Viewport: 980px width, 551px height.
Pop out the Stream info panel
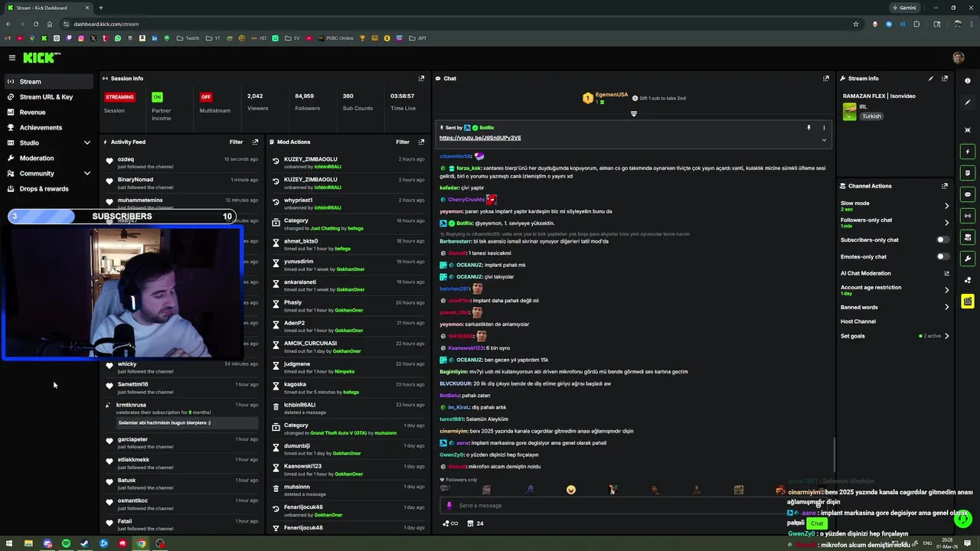[x=945, y=78]
